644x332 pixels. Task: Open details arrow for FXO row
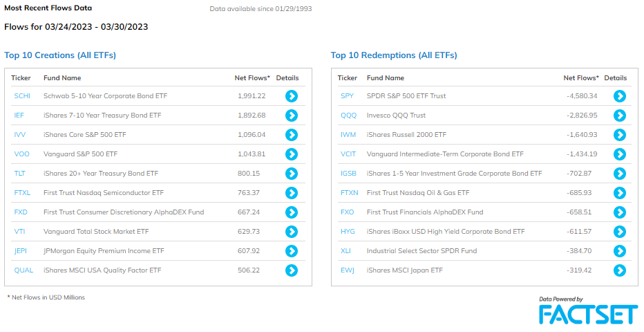pyautogui.click(x=620, y=212)
